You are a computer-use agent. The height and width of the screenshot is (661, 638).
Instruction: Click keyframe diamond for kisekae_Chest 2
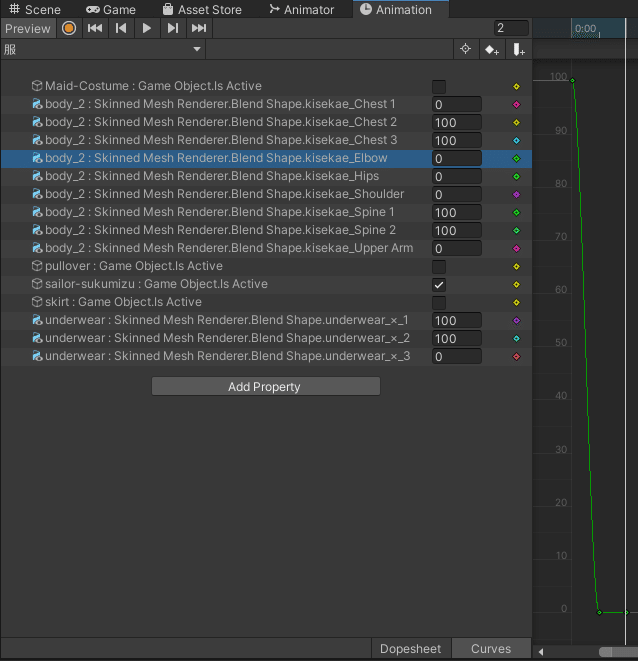pyautogui.click(x=516, y=123)
